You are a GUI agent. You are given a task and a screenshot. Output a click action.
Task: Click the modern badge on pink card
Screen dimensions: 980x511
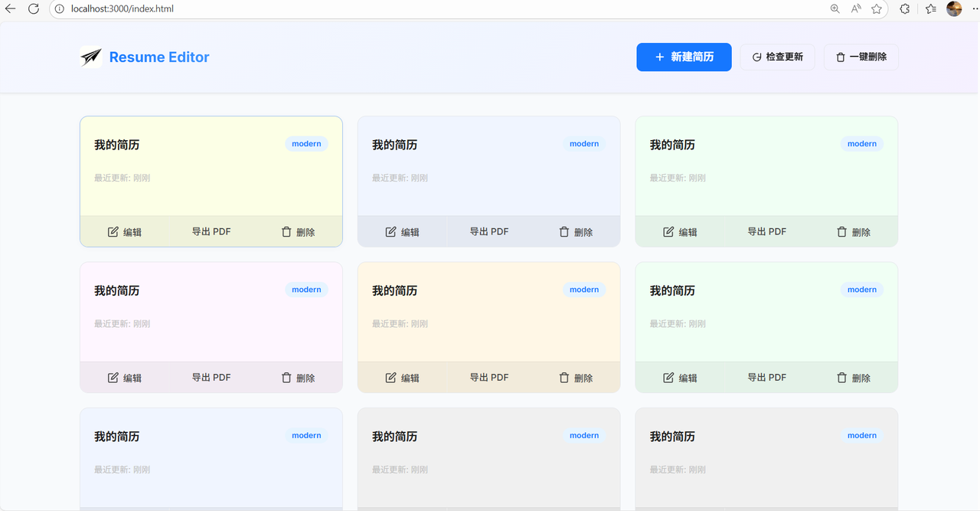[306, 290]
